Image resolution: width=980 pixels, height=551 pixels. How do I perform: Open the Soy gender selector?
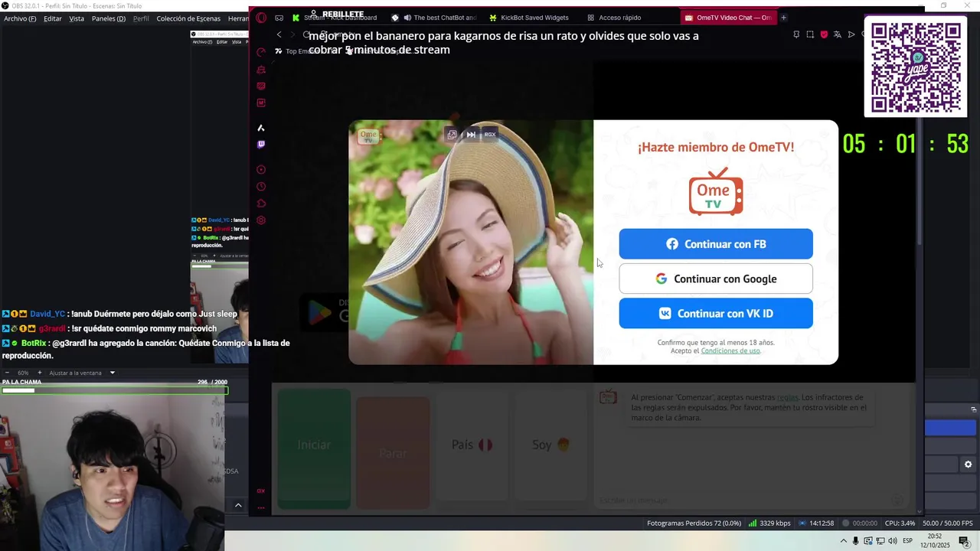click(x=550, y=445)
